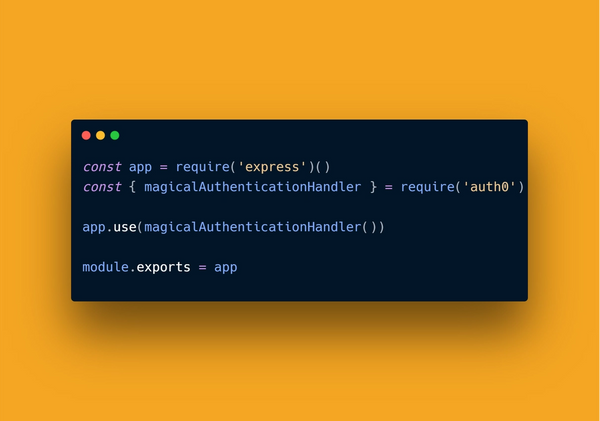This screenshot has height=421, width=600.
Task: Click the equals sign after module.exports
Action: point(202,267)
